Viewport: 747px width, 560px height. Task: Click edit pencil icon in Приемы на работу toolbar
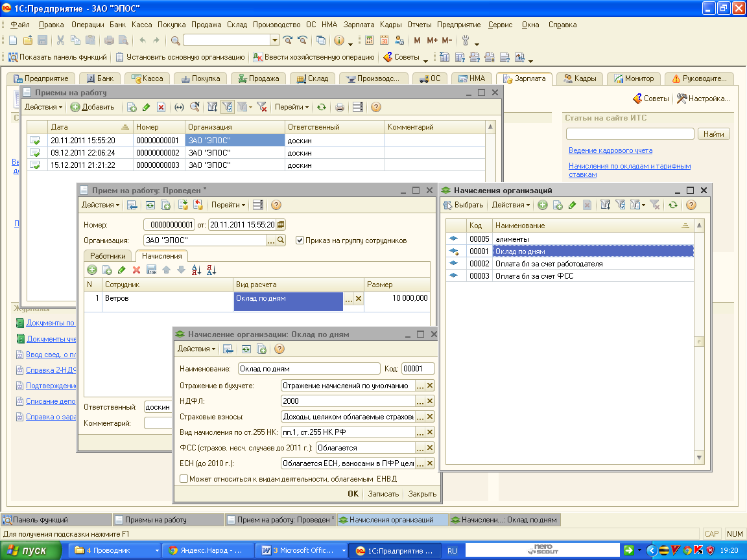coord(147,107)
